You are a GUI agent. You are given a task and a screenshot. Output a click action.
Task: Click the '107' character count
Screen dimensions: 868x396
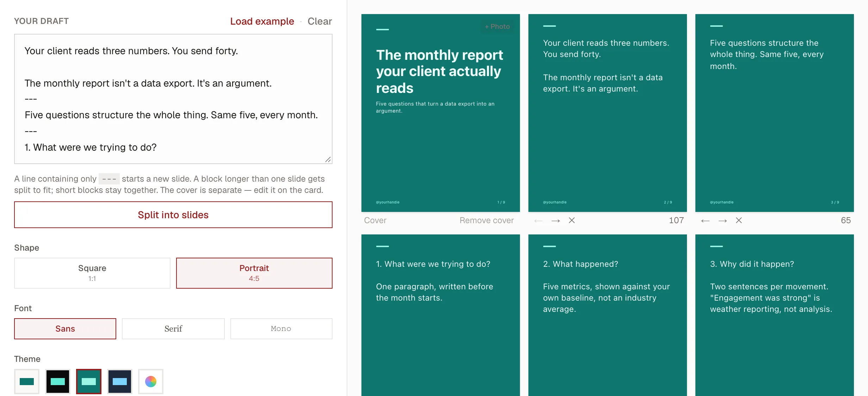pos(676,220)
